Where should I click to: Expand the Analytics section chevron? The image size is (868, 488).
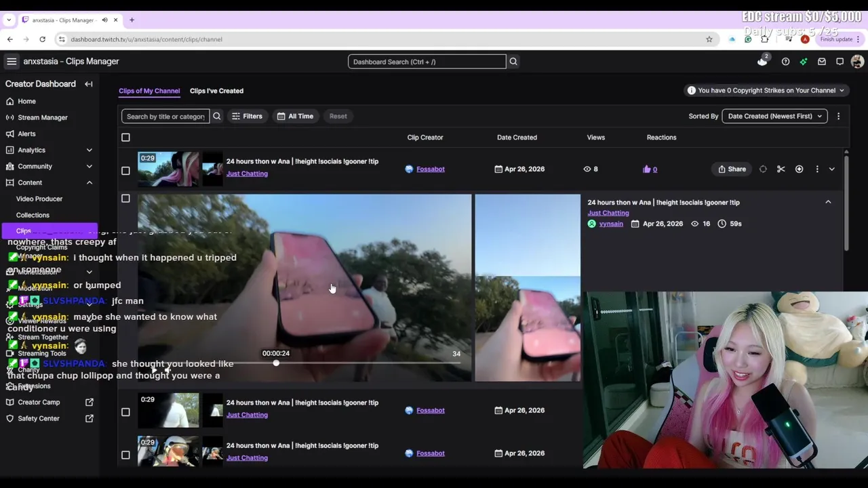(x=89, y=150)
